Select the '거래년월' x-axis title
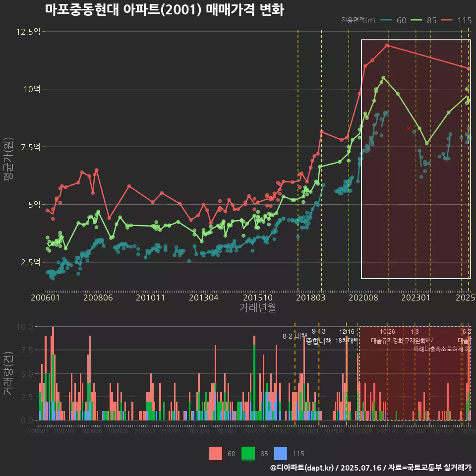 pos(258,307)
